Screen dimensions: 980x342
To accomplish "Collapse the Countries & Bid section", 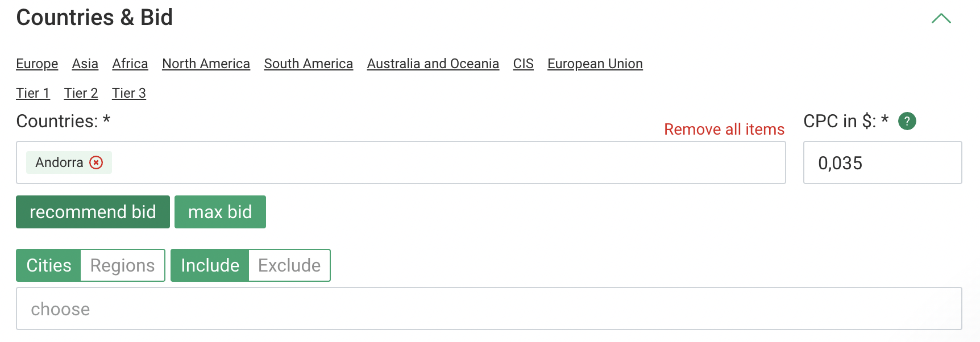I will click(941, 18).
